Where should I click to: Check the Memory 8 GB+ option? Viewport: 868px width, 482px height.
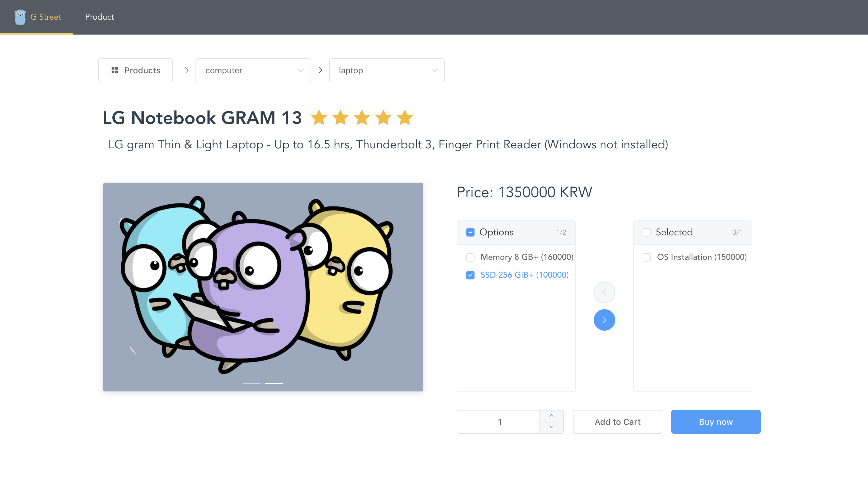470,257
